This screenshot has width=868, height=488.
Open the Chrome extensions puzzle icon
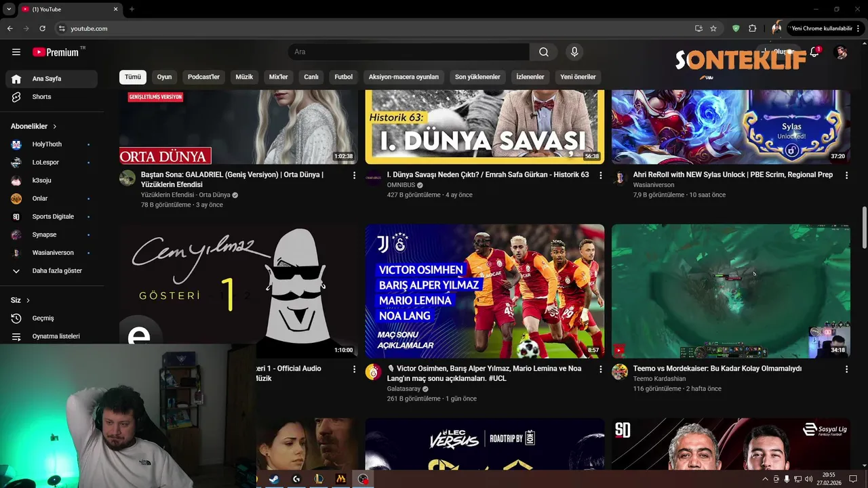pyautogui.click(x=753, y=28)
